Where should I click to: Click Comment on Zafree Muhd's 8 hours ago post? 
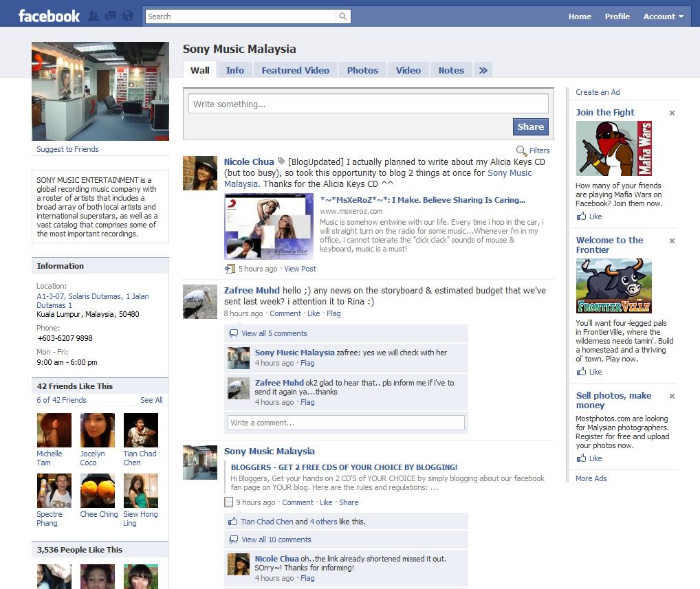click(285, 313)
